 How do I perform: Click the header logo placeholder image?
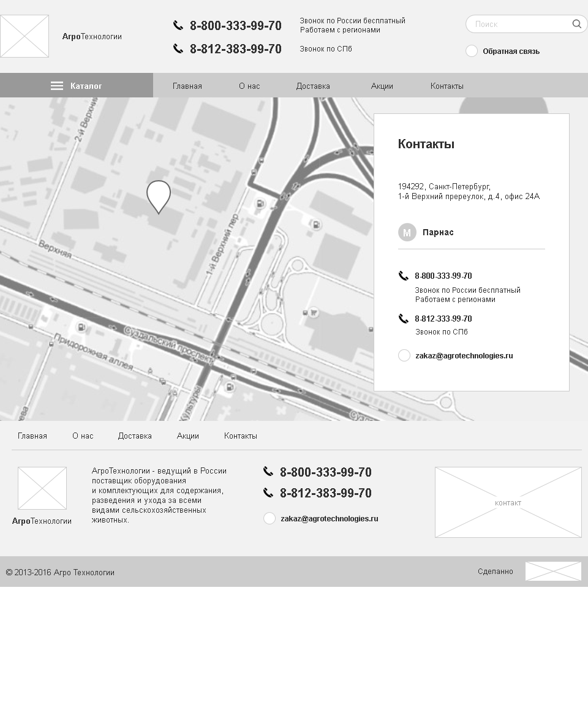click(24, 36)
